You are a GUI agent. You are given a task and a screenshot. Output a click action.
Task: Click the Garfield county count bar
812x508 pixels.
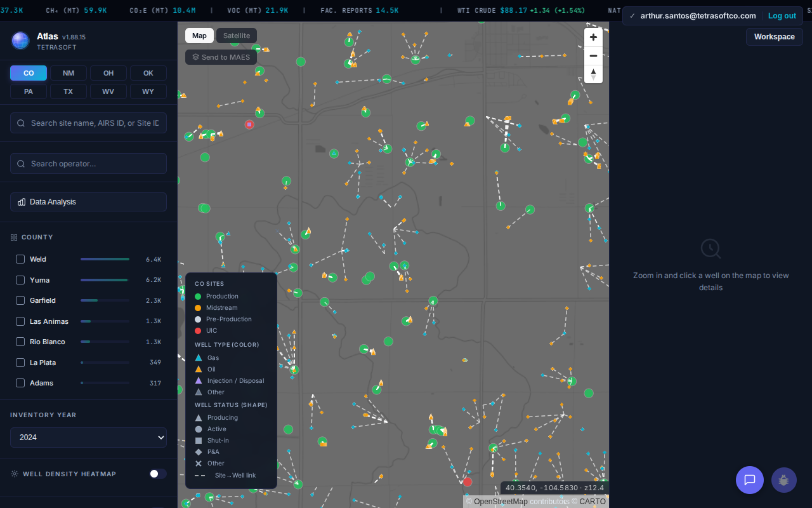coord(105,300)
